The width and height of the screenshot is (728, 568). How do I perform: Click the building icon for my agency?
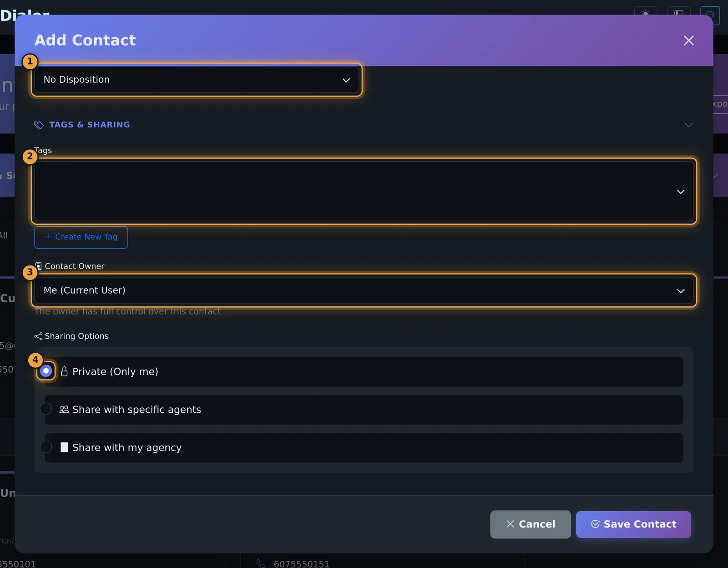coord(64,447)
